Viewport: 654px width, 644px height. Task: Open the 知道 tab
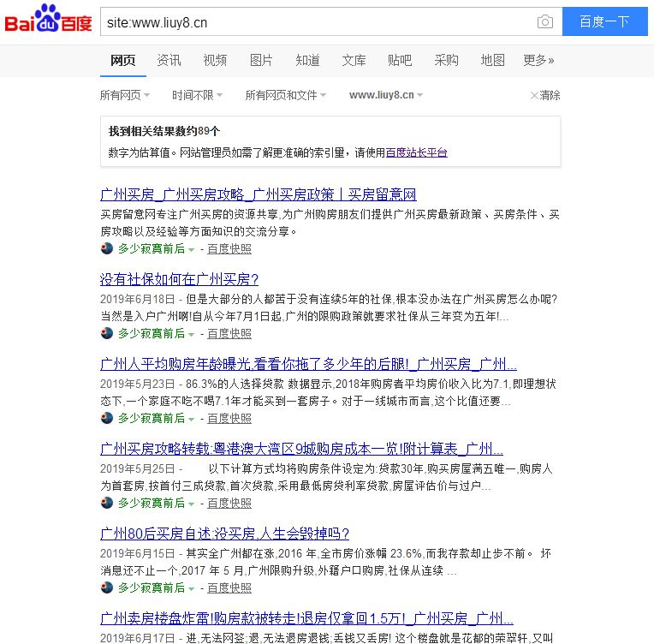pos(307,61)
